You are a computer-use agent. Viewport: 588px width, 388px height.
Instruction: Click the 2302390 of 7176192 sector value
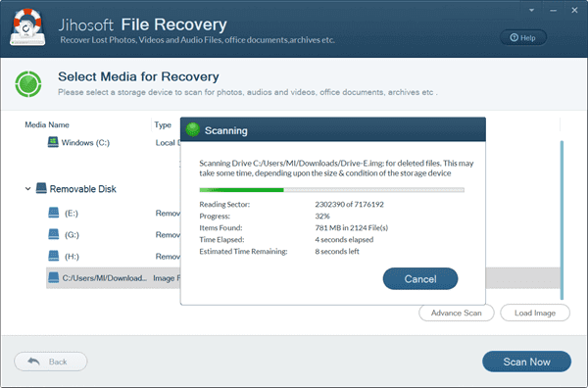click(x=349, y=205)
